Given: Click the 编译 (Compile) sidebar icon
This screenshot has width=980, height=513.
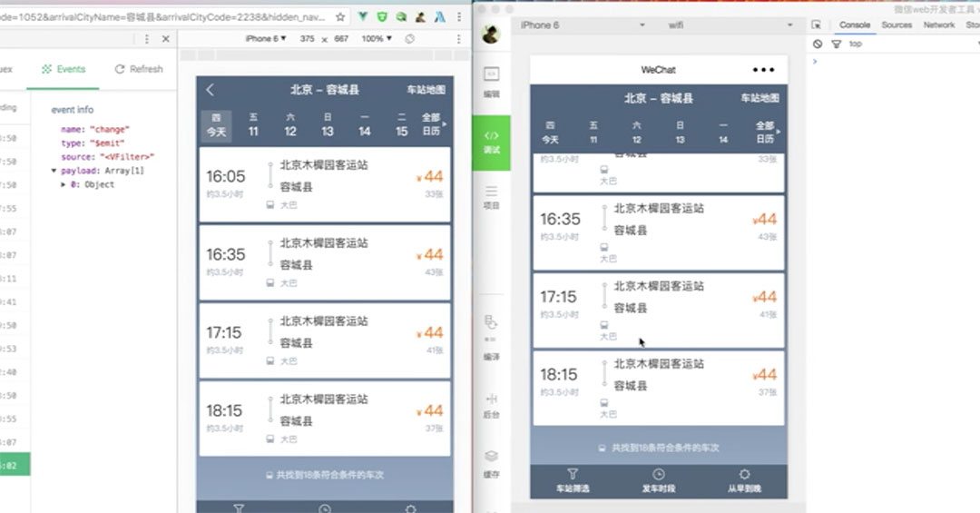Looking at the screenshot, I should 491,335.
